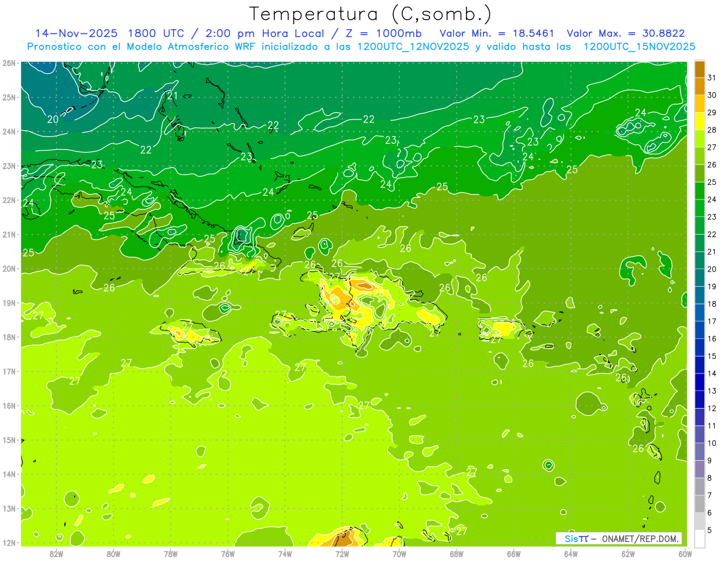Click the 82W longitude axis label
Screen dimensions: 728x562
(56, 553)
